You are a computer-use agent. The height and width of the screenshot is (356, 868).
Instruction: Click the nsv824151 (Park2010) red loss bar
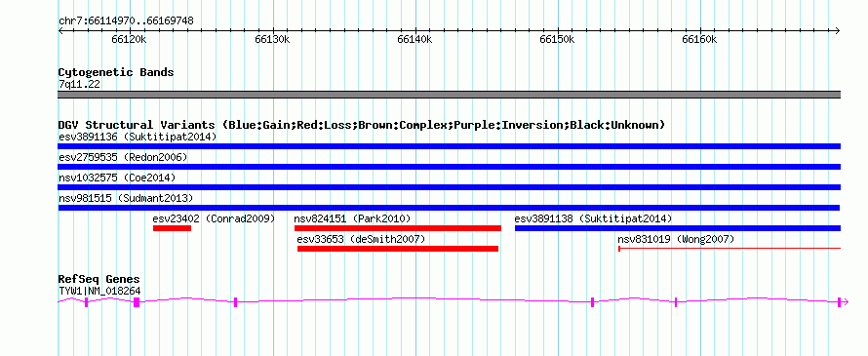tap(398, 228)
